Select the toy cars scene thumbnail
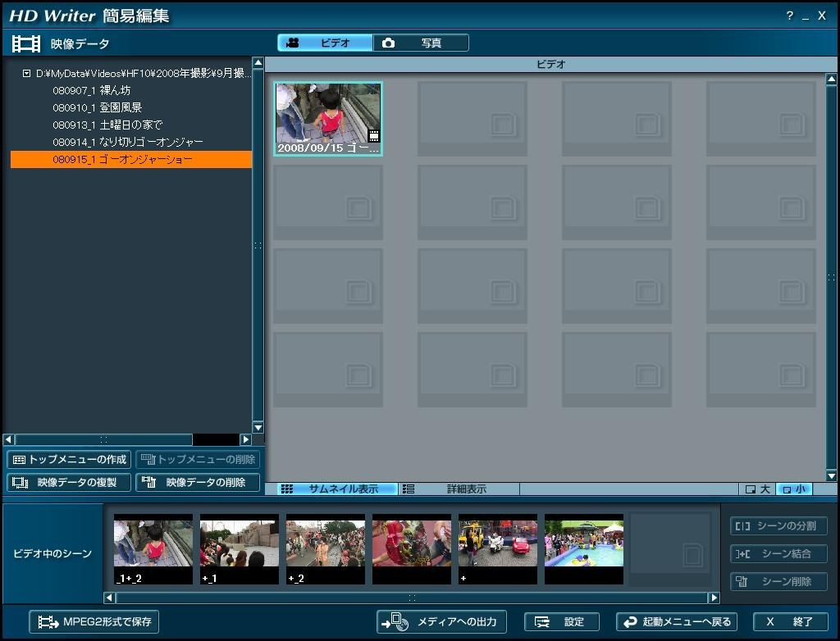Image resolution: width=840 pixels, height=641 pixels. (498, 549)
